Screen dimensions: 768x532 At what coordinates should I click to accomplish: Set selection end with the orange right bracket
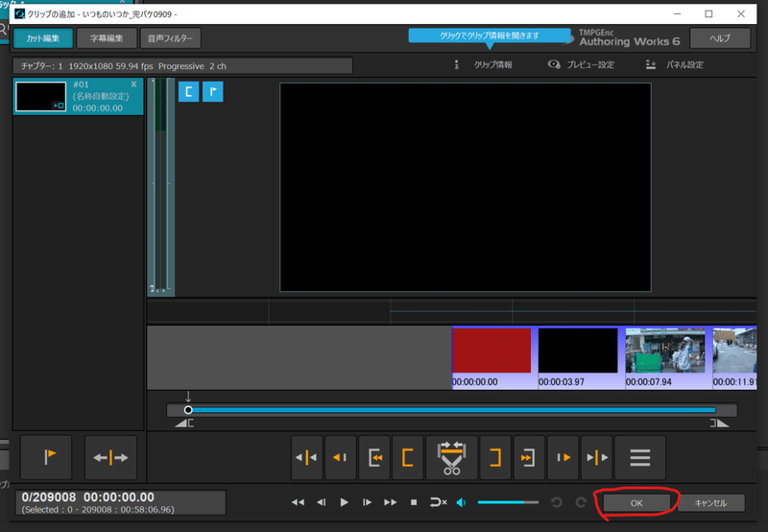495,457
